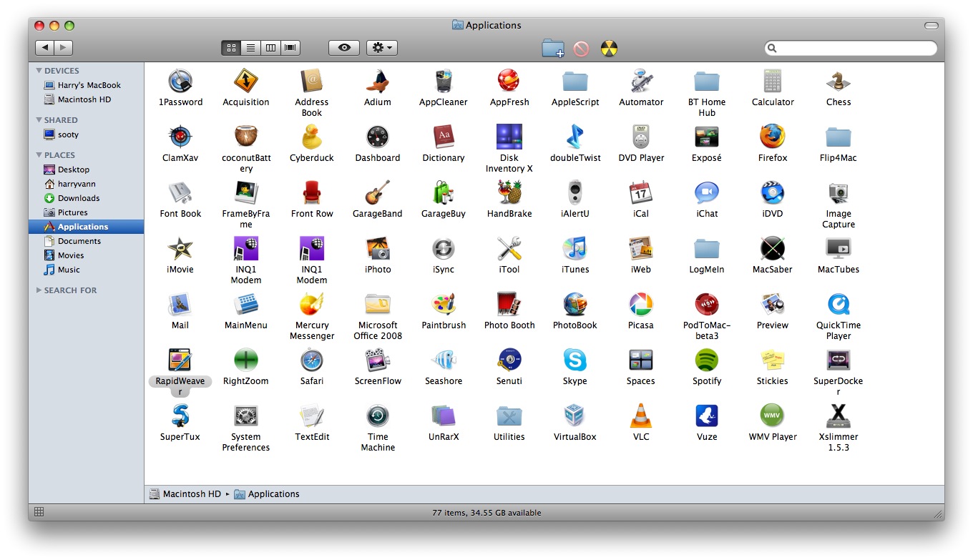Expand the SEARCH FOR sidebar section
Screen dimensions: 973x560
39,290
